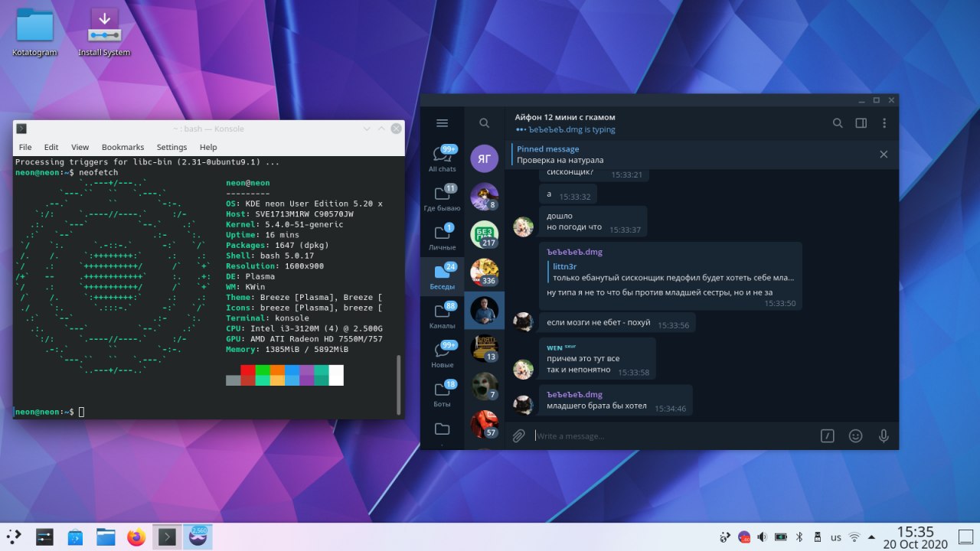
Task: Click the white color block in neofetch output
Action: (336, 375)
